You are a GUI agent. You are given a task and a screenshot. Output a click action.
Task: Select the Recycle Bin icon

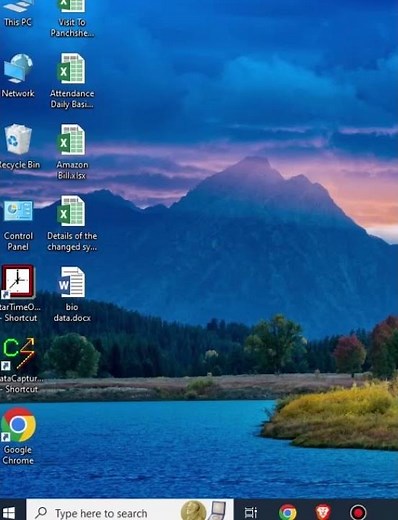(x=18, y=147)
